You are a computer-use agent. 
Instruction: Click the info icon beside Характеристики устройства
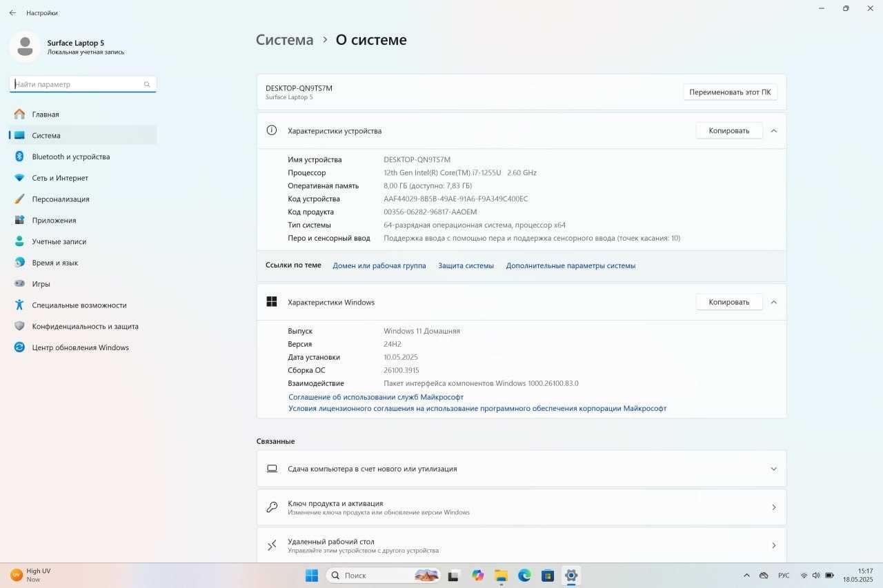(x=272, y=130)
